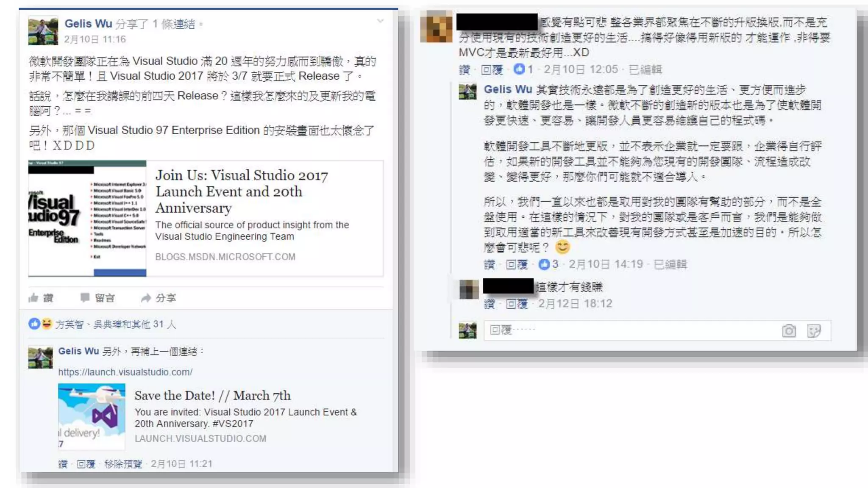Image resolution: width=868 pixels, height=488 pixels.
Task: Open the launch.visualstudio.com URL link
Action: click(125, 372)
